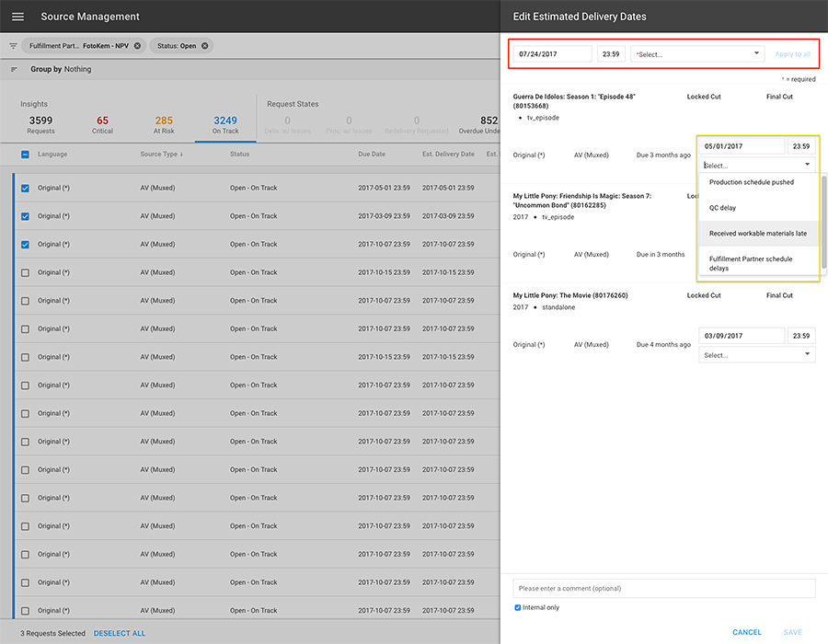The image size is (828, 644).
Task: Click the filter icon beside the filter chips
Action: click(13, 46)
